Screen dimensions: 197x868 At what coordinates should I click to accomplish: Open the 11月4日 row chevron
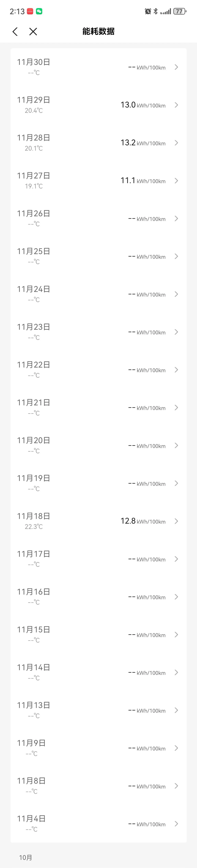[176, 824]
